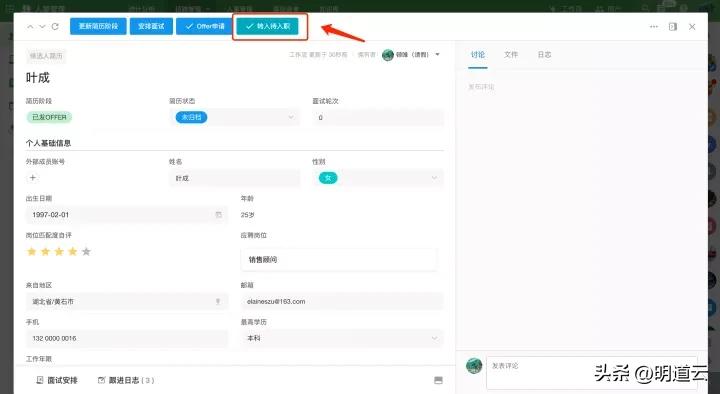
Task: Click the Offer申请 button
Action: 205,26
